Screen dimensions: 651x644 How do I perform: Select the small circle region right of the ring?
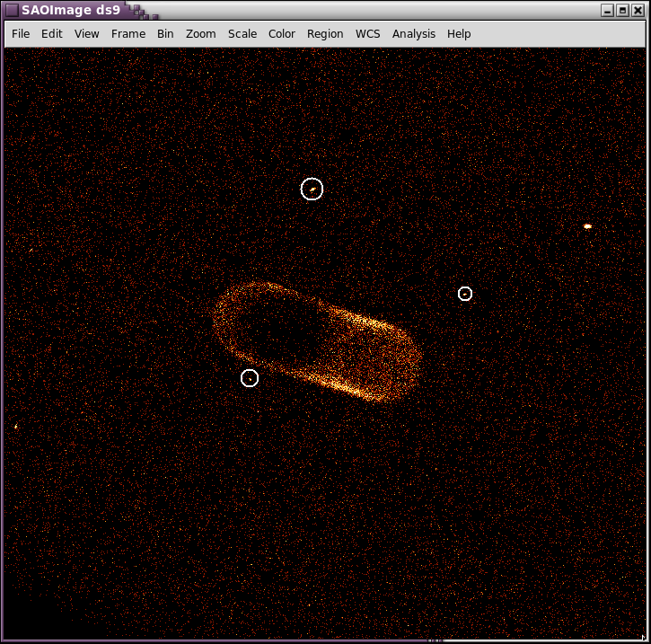click(465, 294)
